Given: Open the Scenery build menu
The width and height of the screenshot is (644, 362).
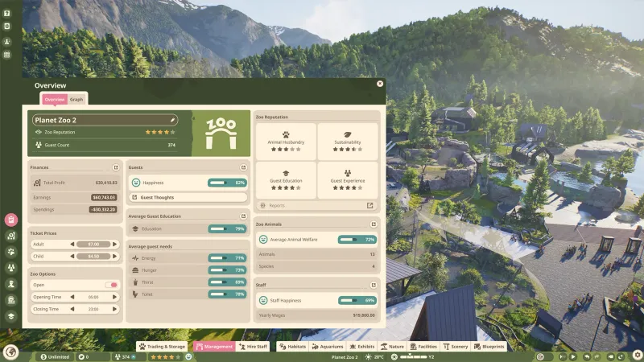Looking at the screenshot, I should [456, 347].
